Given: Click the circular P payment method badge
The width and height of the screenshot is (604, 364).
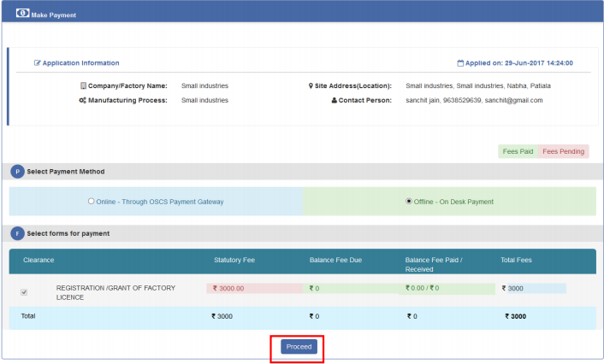Looking at the screenshot, I should click(17, 172).
